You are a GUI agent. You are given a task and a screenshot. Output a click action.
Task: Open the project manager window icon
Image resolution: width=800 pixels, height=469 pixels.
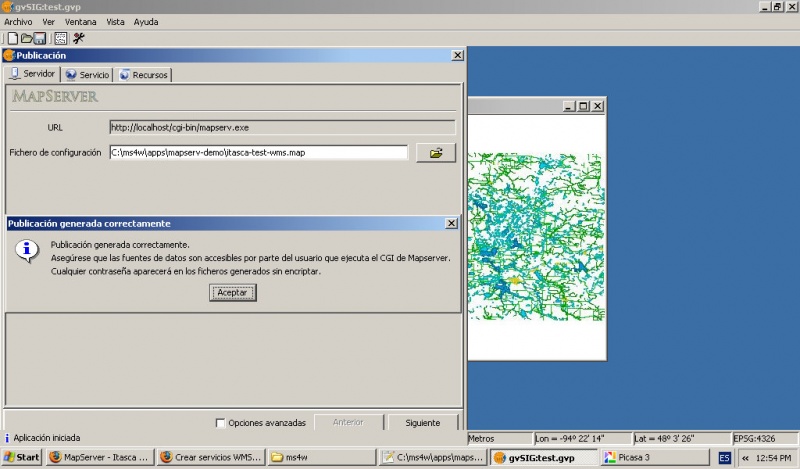click(60, 38)
